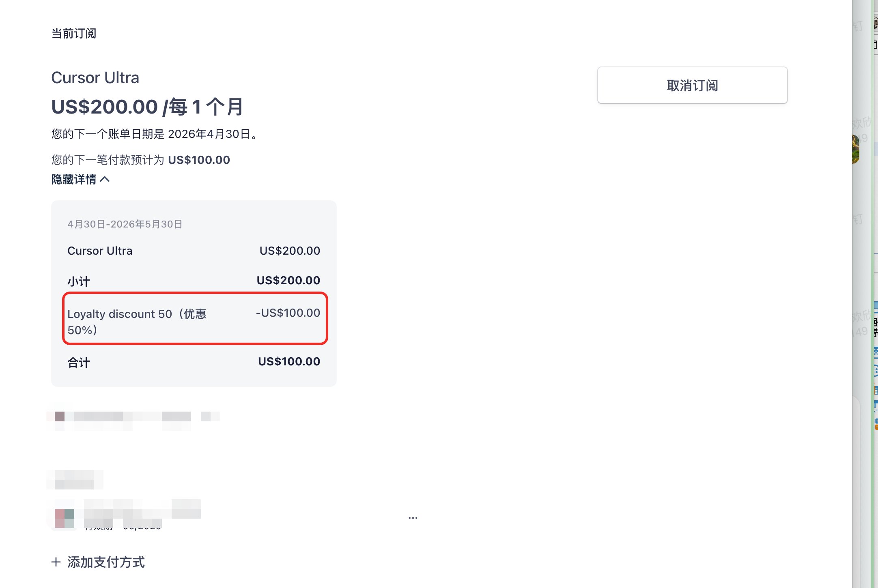Open the three-dot payment method menu

pyautogui.click(x=413, y=518)
